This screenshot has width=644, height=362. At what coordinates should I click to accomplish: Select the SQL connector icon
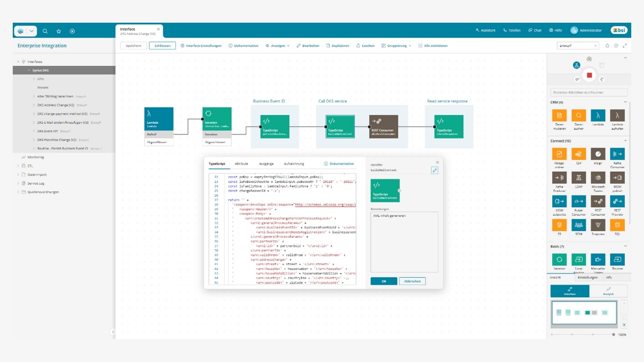[617, 225]
